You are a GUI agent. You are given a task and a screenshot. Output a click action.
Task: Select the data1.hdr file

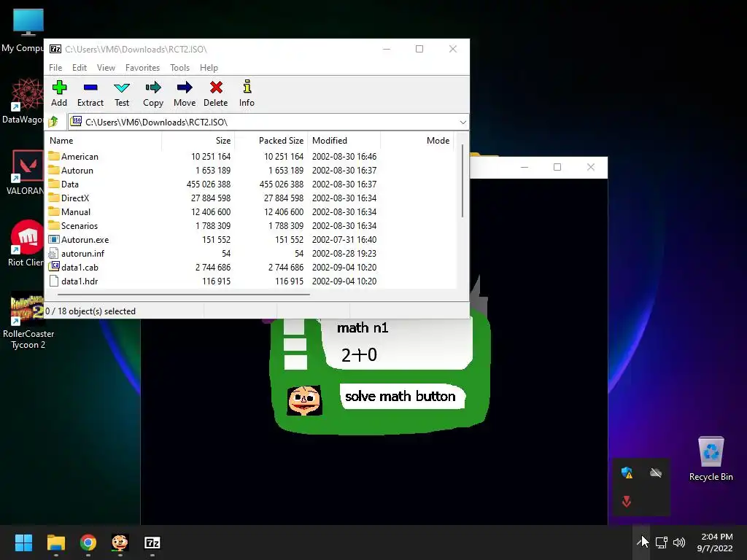(74, 281)
